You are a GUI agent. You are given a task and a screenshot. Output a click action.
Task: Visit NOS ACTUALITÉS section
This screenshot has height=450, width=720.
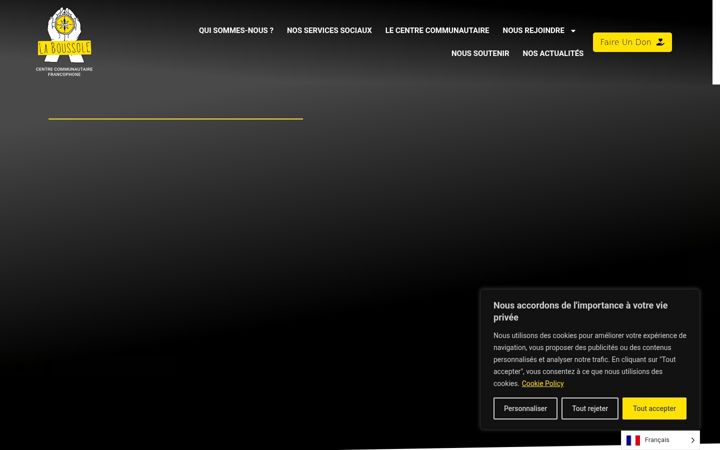pyautogui.click(x=553, y=53)
